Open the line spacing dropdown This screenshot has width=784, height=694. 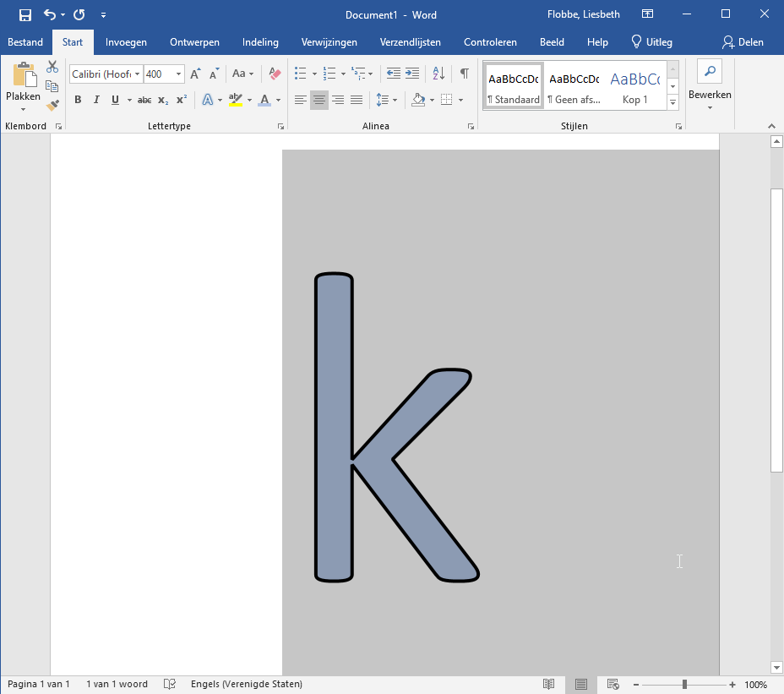(x=386, y=100)
